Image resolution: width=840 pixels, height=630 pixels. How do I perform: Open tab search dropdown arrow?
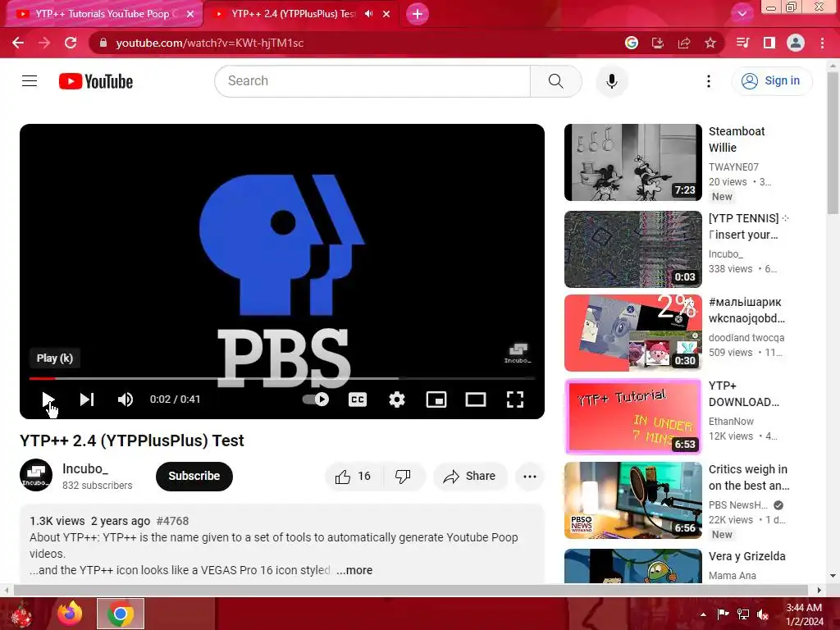[742, 13]
